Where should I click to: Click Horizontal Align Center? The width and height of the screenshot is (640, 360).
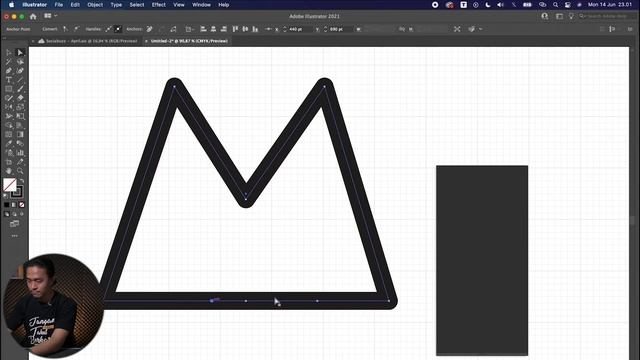point(213,29)
